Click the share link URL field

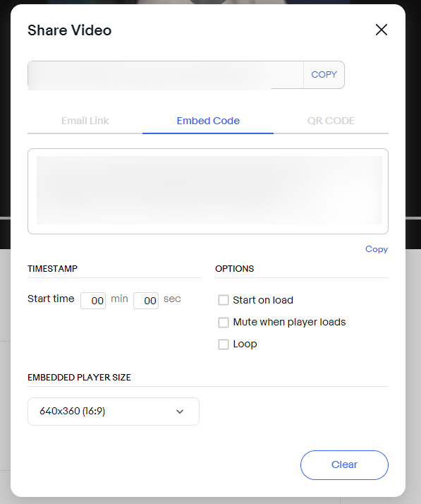coord(166,75)
